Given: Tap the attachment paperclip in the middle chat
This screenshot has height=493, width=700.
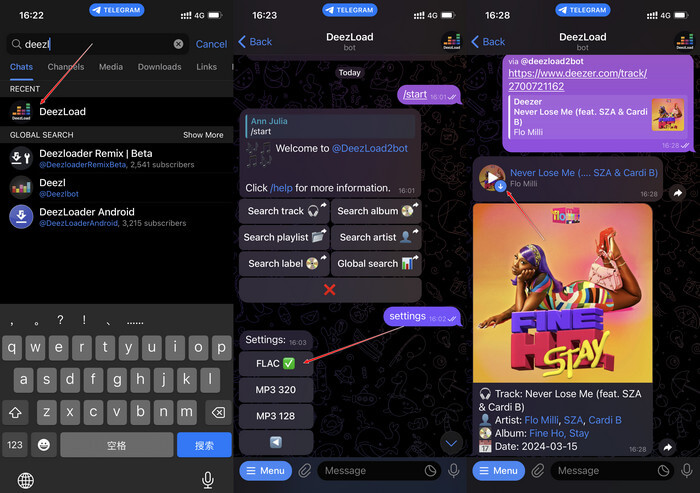Looking at the screenshot, I should (305, 471).
